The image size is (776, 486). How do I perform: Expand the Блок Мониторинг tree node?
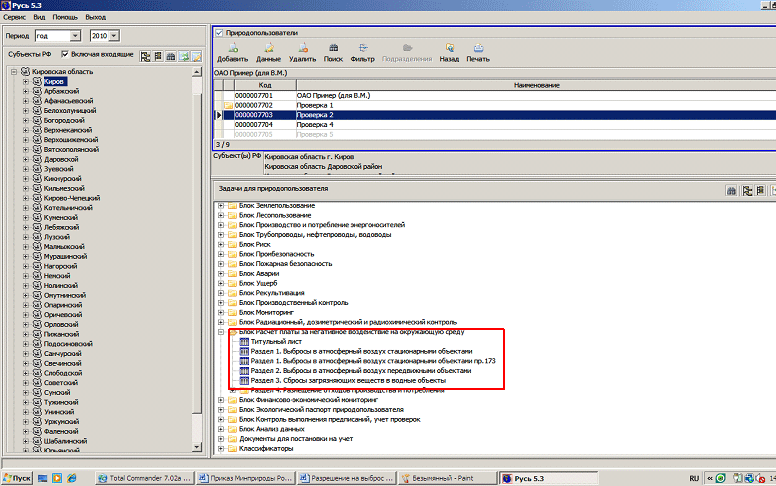tap(221, 312)
